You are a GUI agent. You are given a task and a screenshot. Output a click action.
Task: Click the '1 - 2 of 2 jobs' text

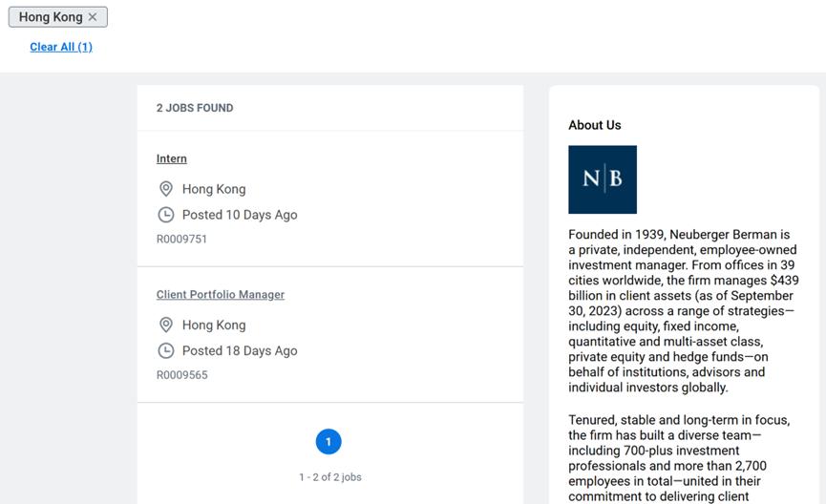(x=329, y=476)
